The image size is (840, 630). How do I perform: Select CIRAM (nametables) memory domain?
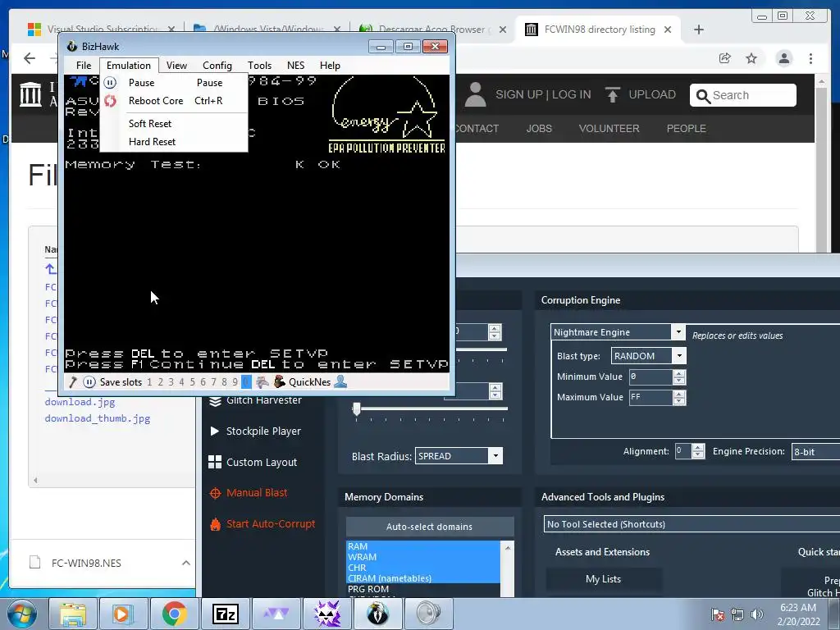(x=423, y=578)
